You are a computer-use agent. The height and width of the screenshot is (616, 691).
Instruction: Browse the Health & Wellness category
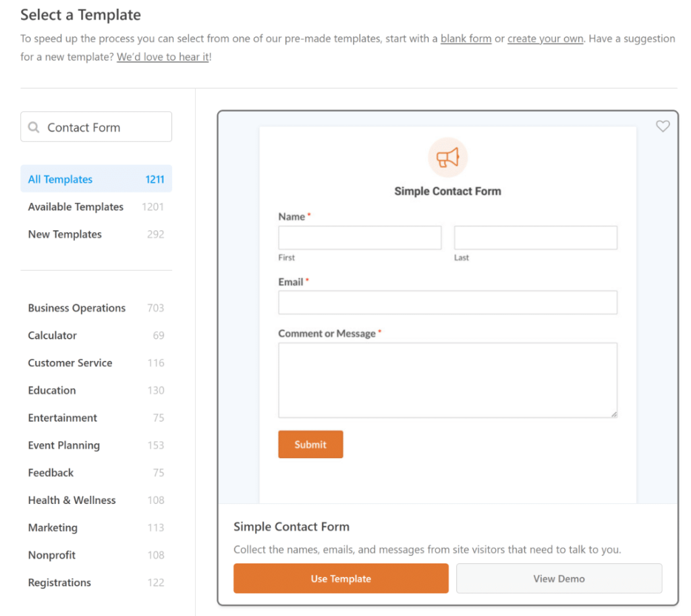(72, 500)
